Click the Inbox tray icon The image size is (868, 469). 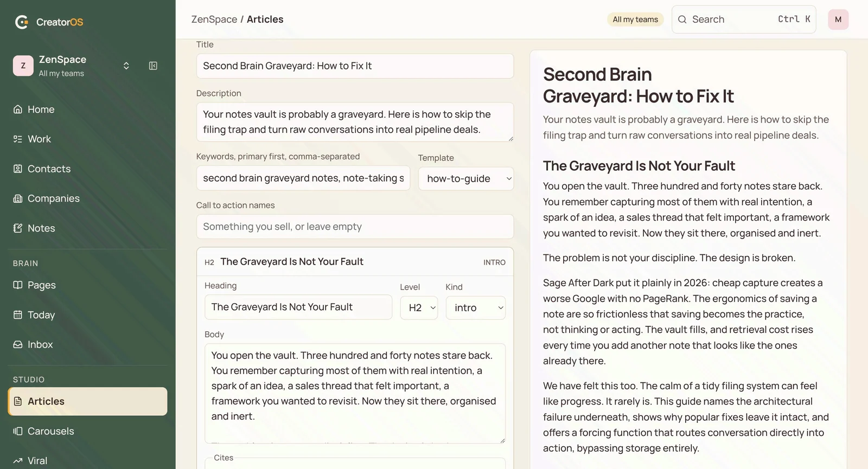[x=18, y=344]
